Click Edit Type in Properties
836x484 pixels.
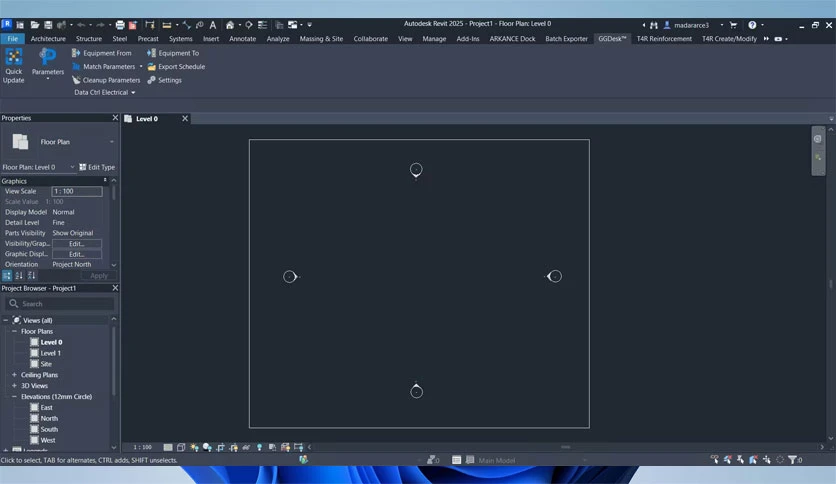[x=97, y=167]
